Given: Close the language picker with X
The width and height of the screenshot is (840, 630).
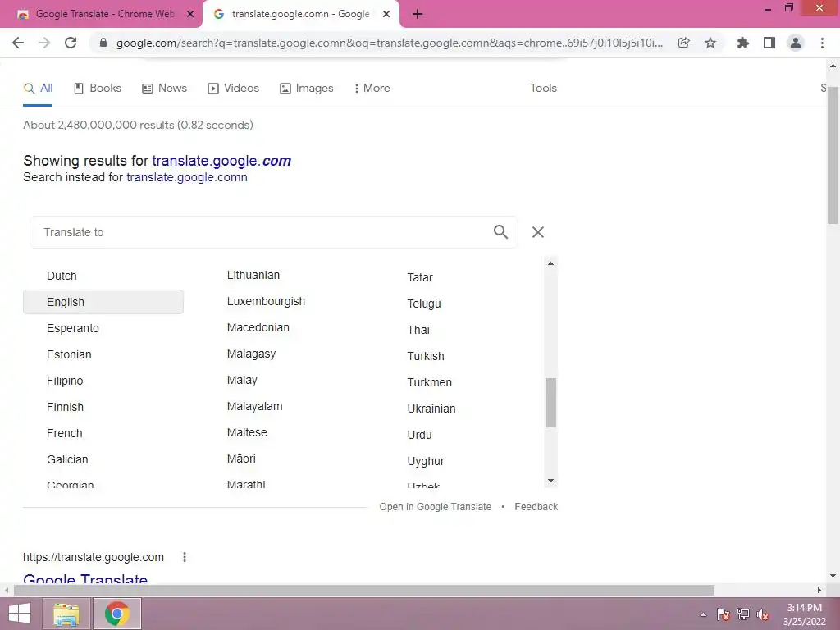Looking at the screenshot, I should [x=538, y=232].
